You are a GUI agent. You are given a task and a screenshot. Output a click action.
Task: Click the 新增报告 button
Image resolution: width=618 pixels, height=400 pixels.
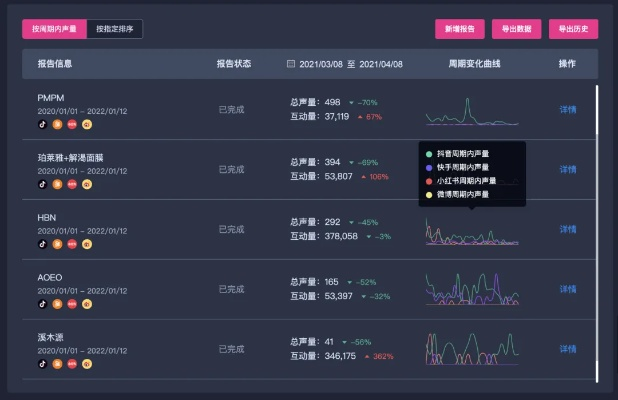460,29
